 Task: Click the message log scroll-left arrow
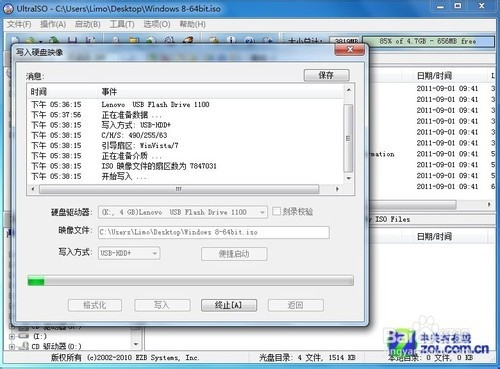tap(33, 189)
